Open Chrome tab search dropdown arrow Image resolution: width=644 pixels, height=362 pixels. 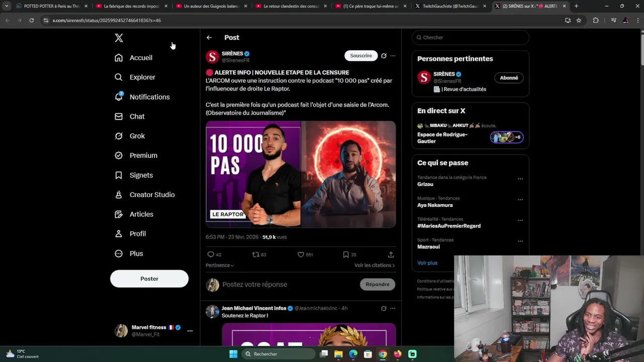pos(7,6)
